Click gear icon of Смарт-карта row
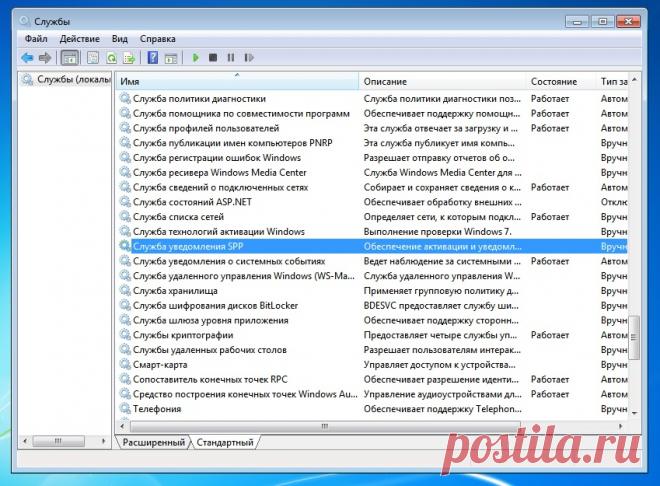The height and width of the screenshot is (486, 660). click(x=125, y=364)
